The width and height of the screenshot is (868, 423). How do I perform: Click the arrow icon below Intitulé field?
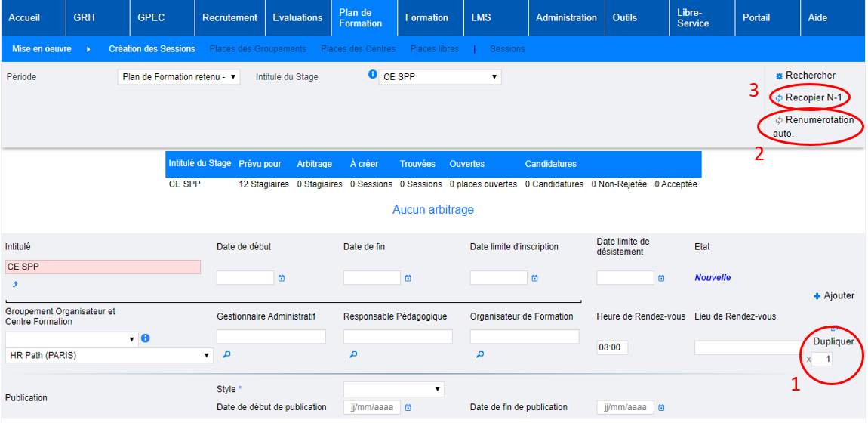click(14, 284)
